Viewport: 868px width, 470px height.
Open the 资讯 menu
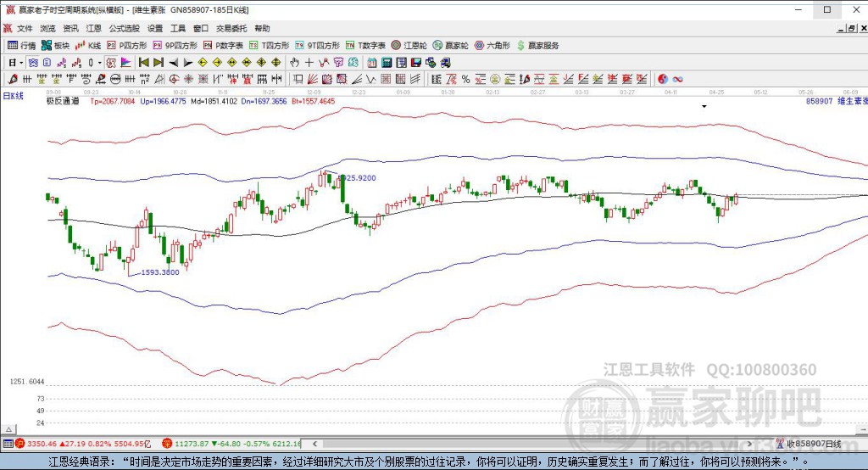[71, 28]
